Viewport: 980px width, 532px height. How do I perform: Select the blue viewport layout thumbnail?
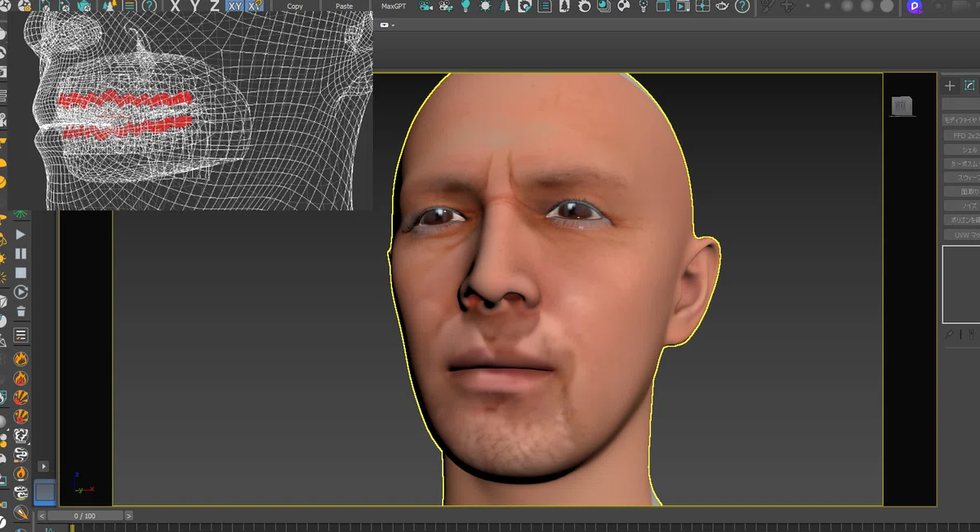45,491
